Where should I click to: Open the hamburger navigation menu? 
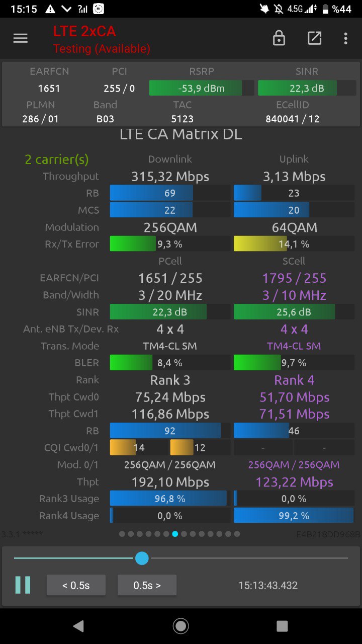[21, 38]
